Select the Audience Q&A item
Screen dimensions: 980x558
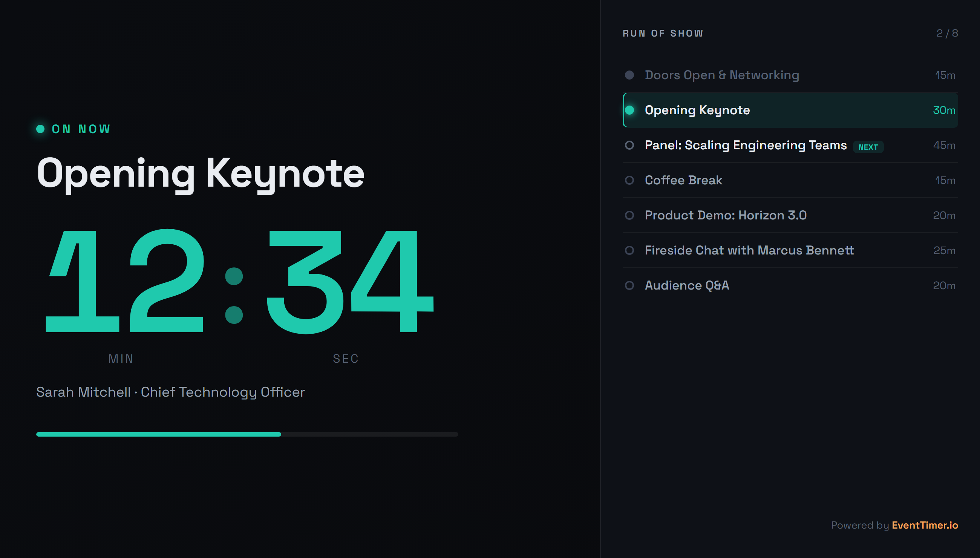coord(790,285)
